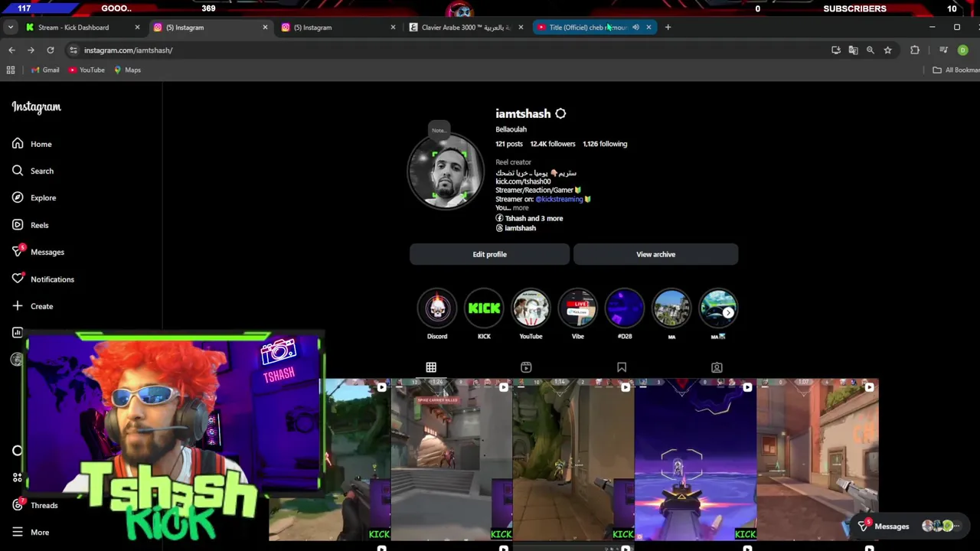980x551 pixels.
Task: Open the Discord story highlight
Action: click(x=437, y=308)
